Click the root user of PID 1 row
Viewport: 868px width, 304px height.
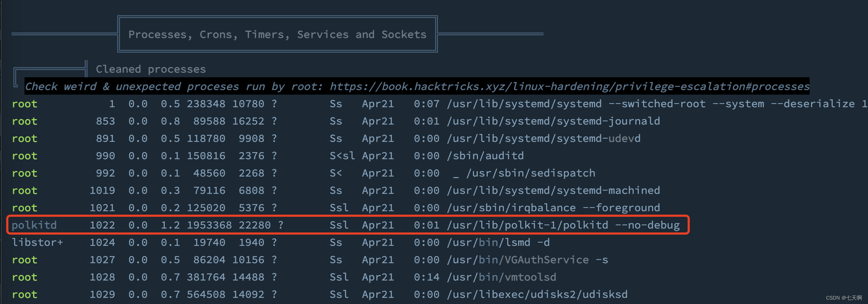[25, 104]
